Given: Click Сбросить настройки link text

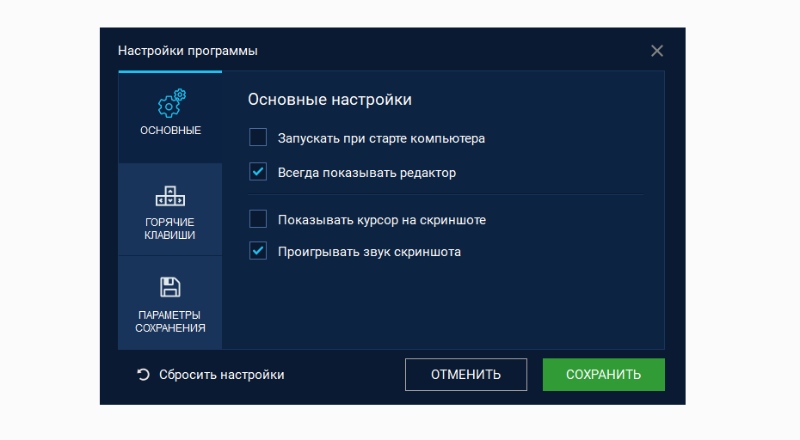Looking at the screenshot, I should pos(221,375).
